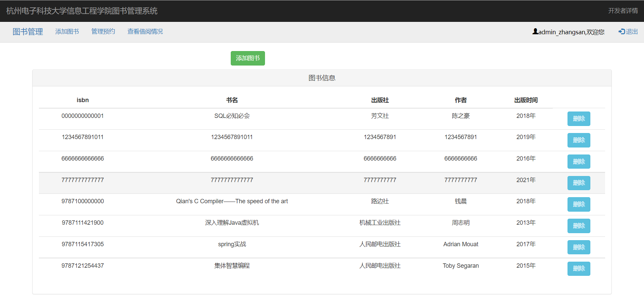Click author cell 周志明
644x303 pixels.
click(x=461, y=223)
